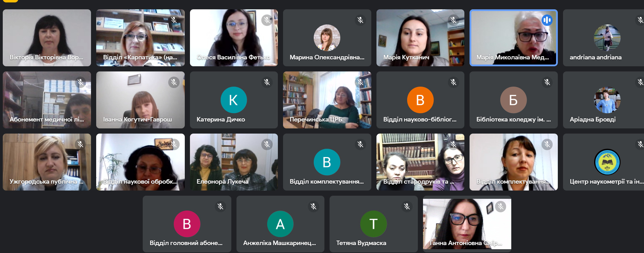This screenshot has height=253, width=644.
Task: Click muted mic icon on Катерина Дичко tile
Action: [x=267, y=82]
